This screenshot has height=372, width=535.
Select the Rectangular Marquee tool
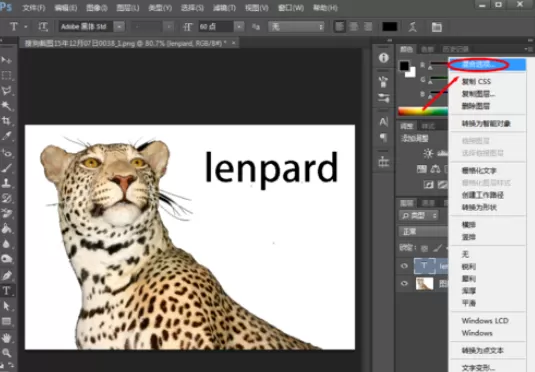[6, 75]
